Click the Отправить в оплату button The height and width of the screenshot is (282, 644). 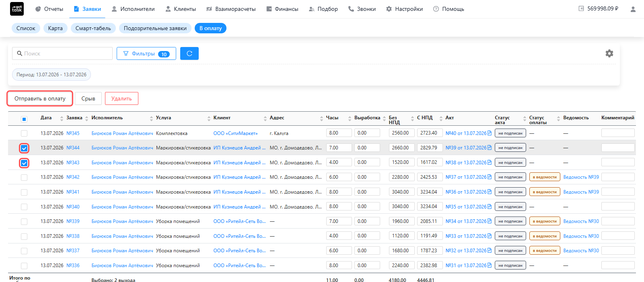click(x=40, y=98)
